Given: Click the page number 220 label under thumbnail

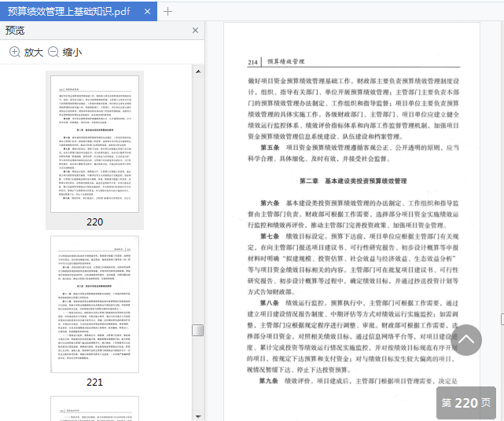Looking at the screenshot, I should (94, 222).
